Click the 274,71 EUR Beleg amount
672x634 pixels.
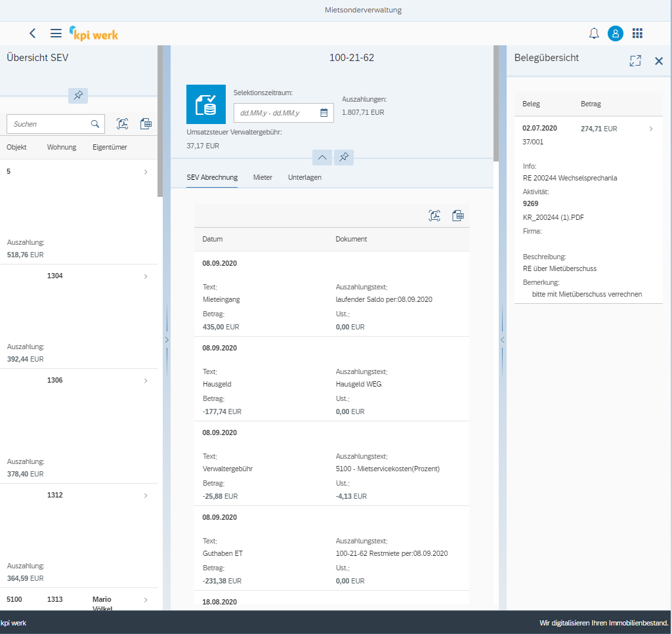(598, 129)
